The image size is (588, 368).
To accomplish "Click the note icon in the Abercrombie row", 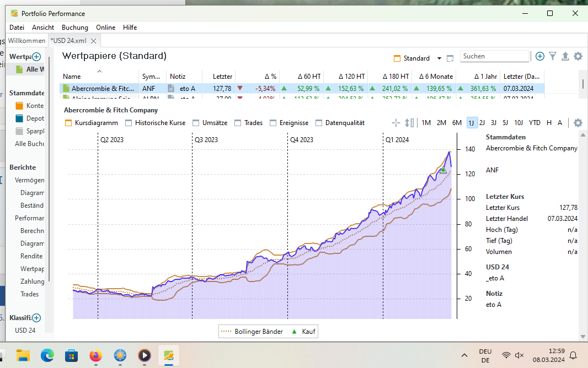I will point(171,88).
